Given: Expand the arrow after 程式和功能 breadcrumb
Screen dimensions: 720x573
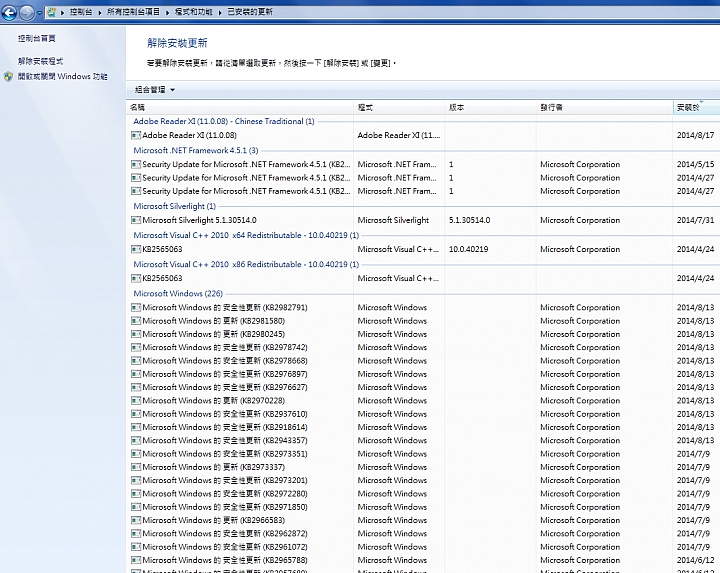Looking at the screenshot, I should [x=219, y=12].
